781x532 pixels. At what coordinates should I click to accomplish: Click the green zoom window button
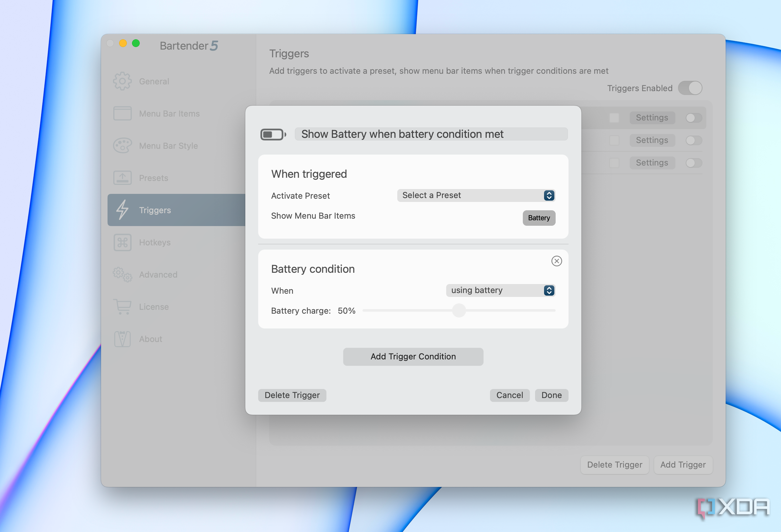point(136,43)
